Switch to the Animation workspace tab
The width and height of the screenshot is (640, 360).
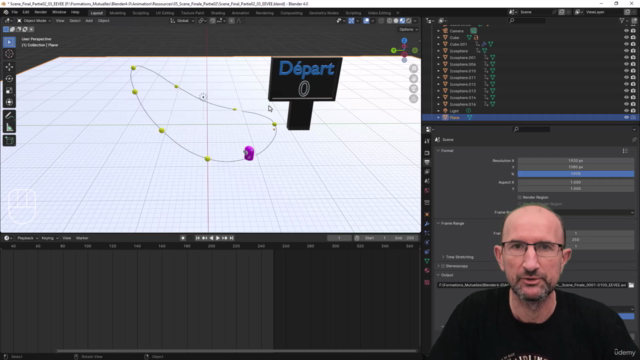pos(240,13)
